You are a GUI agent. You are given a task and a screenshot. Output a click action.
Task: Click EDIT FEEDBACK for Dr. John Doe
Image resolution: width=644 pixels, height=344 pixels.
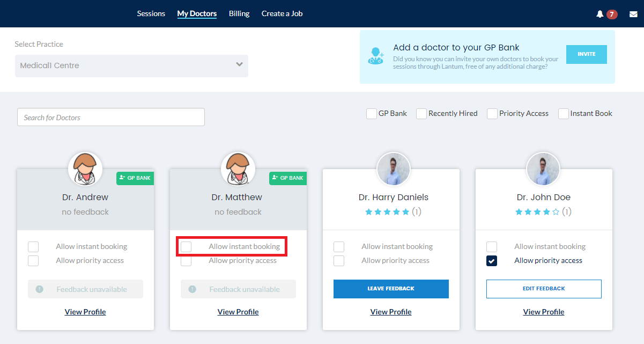(x=544, y=289)
